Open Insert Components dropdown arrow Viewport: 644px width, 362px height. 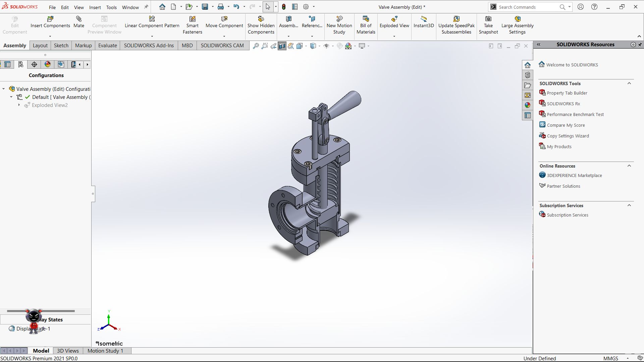50,36
